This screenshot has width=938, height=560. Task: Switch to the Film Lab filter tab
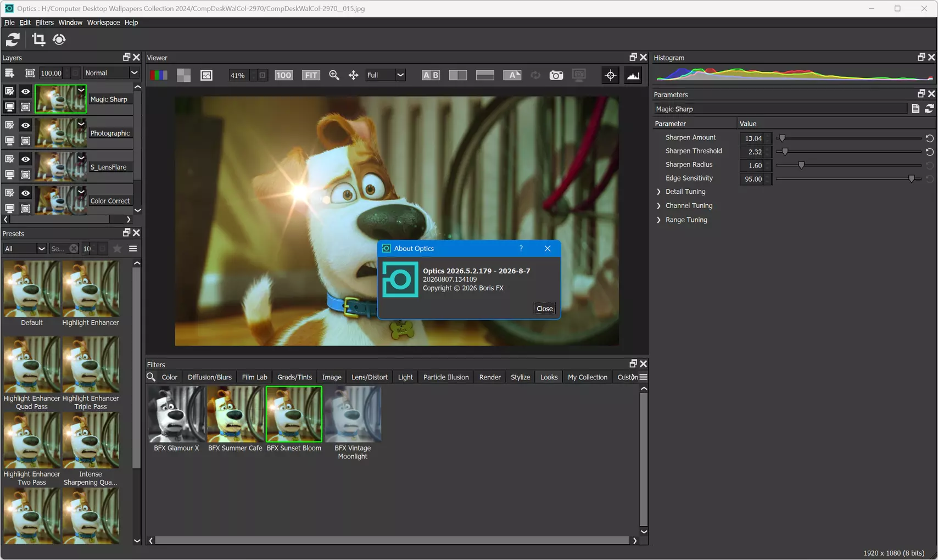pyautogui.click(x=255, y=377)
